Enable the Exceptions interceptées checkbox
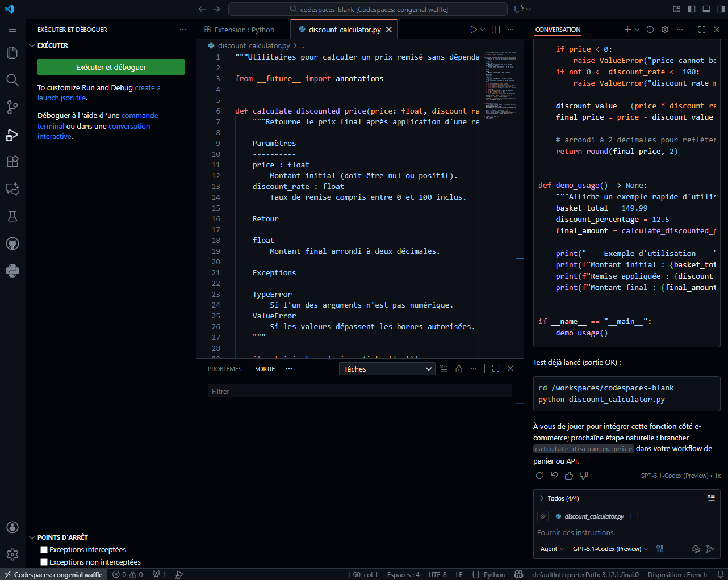 pyautogui.click(x=44, y=549)
